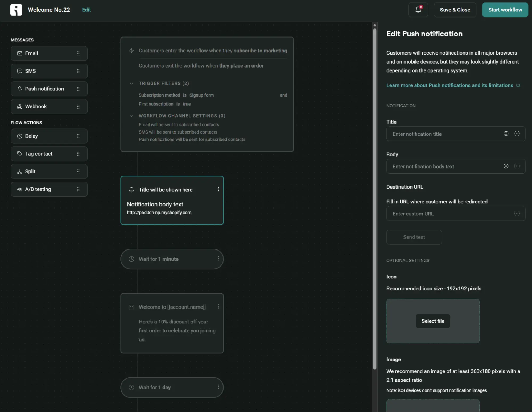
Task: Select the 'Wait for 1 minute' delay step
Action: 172,259
